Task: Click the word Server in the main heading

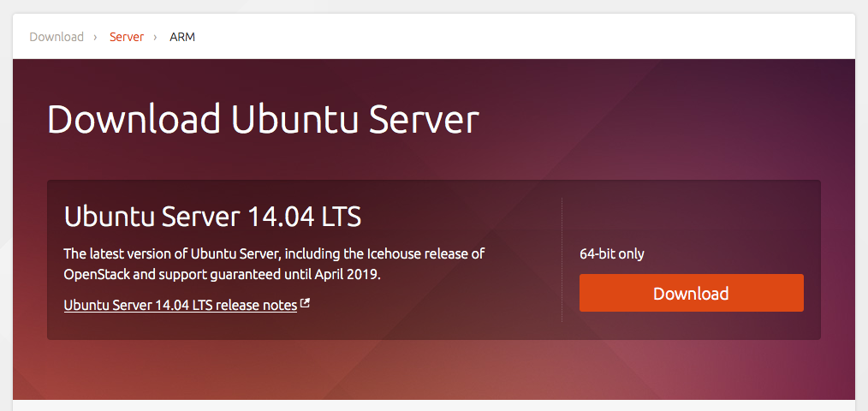Action: [424, 119]
